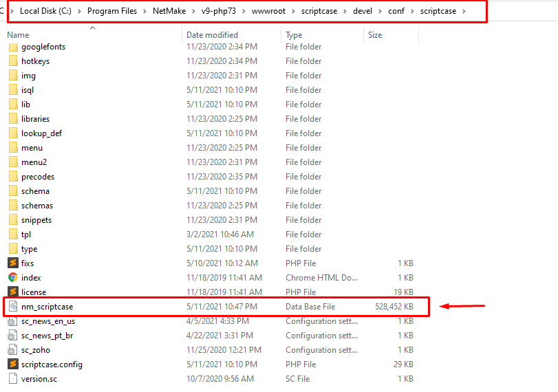The image size is (558, 392).
Task: Click the scriptcase.config PHP file icon
Action: tap(13, 364)
